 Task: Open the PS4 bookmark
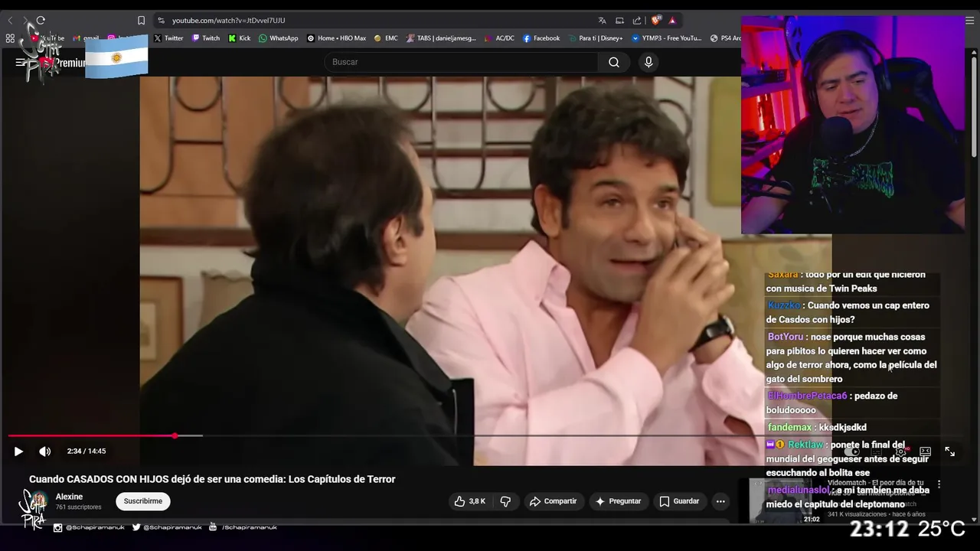(725, 38)
